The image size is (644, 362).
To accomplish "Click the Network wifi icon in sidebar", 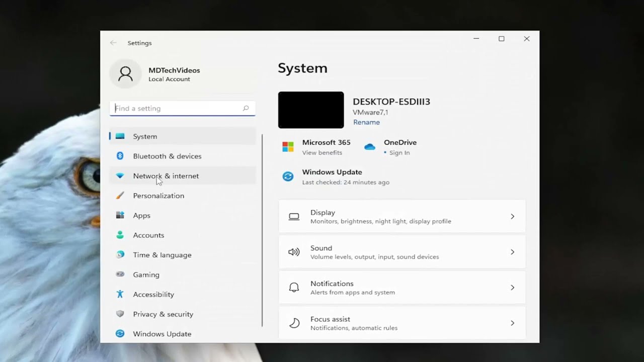I will point(120,176).
